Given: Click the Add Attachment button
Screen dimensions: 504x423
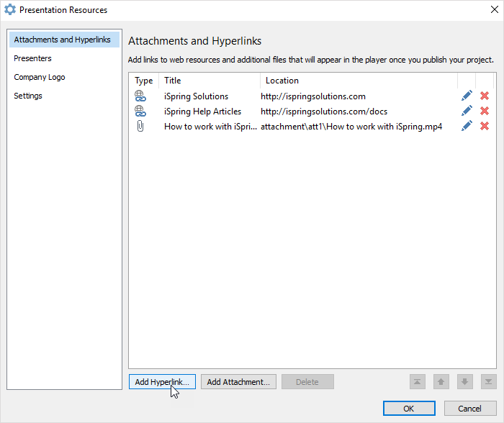Looking at the screenshot, I should point(238,382).
